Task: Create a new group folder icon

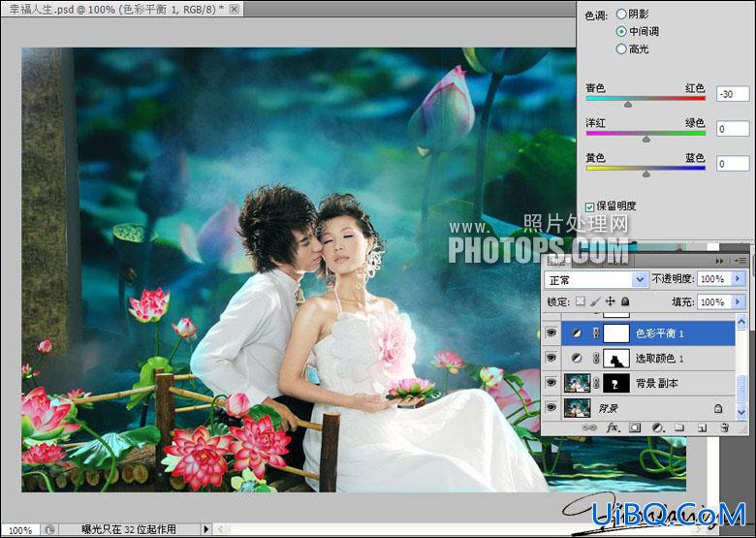Action: [679, 427]
